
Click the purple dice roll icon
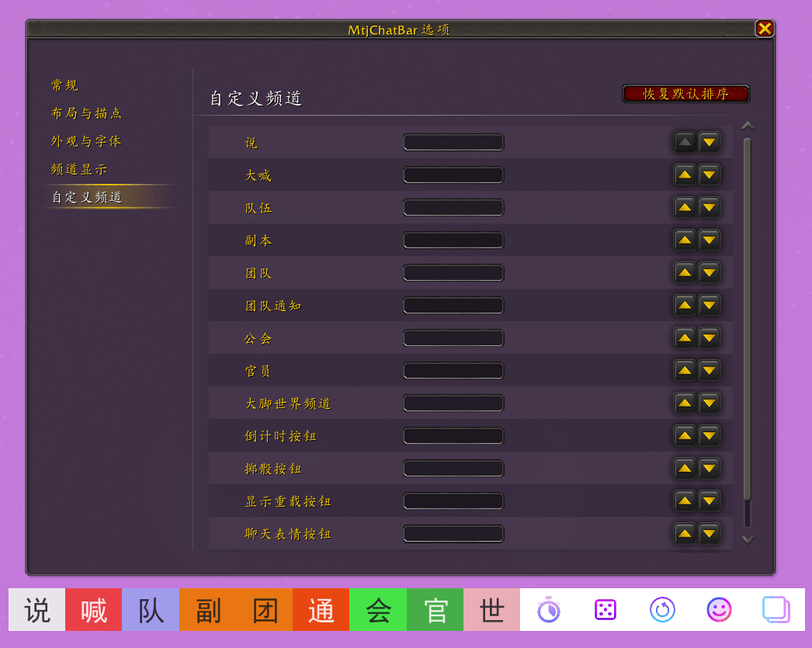tap(606, 610)
